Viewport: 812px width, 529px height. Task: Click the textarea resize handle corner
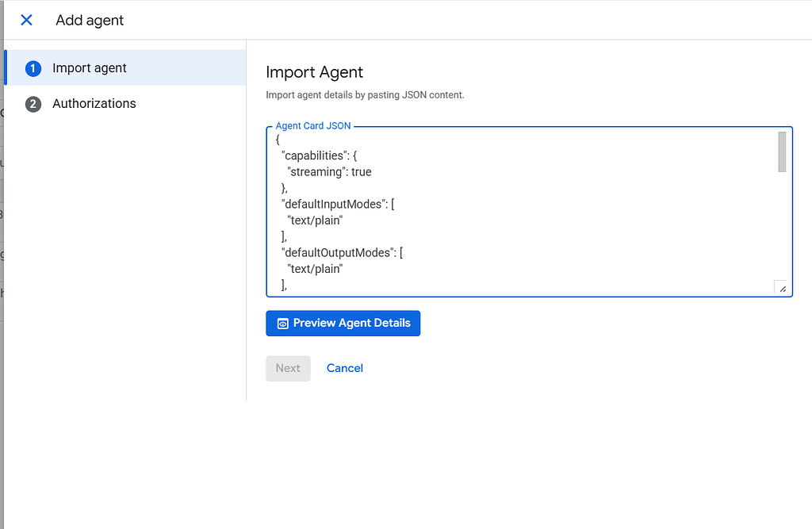pyautogui.click(x=781, y=288)
